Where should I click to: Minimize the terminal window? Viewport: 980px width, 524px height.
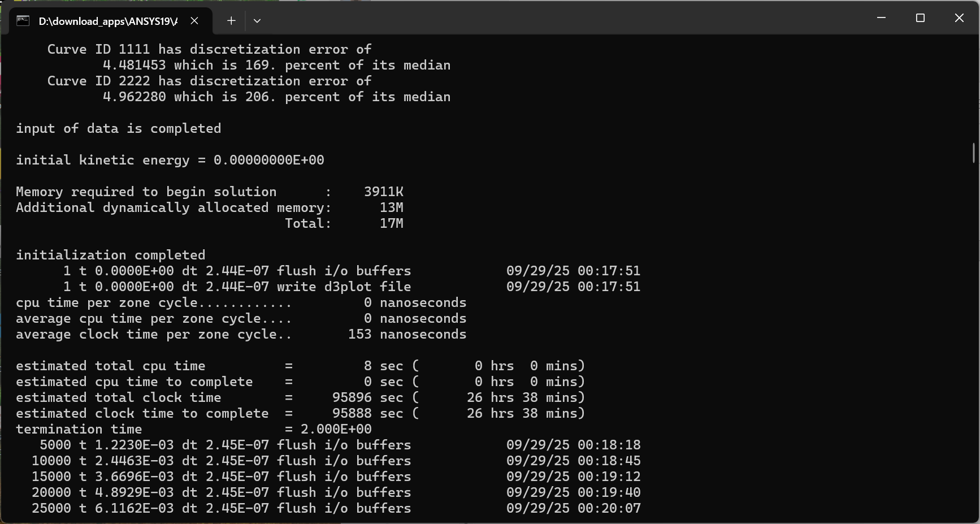(881, 18)
